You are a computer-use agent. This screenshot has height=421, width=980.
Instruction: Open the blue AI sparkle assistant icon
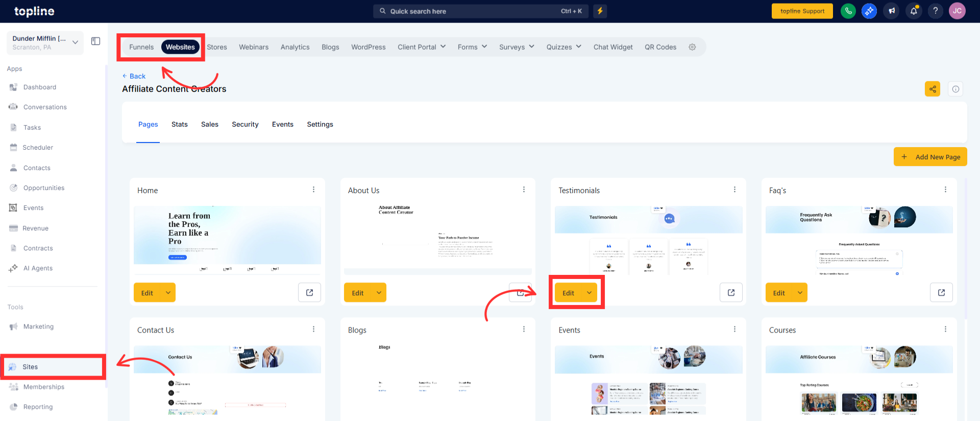(869, 11)
